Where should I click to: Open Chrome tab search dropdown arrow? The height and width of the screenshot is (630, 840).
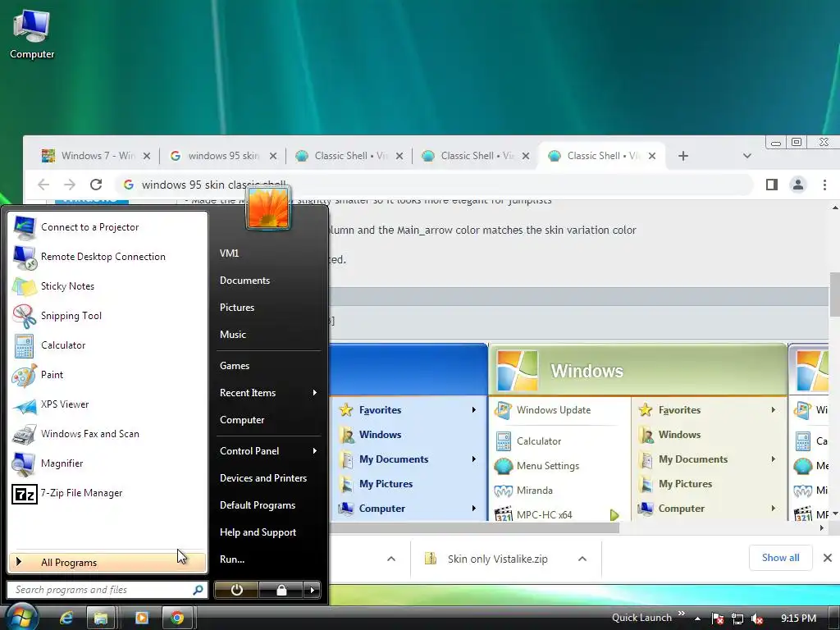746,156
